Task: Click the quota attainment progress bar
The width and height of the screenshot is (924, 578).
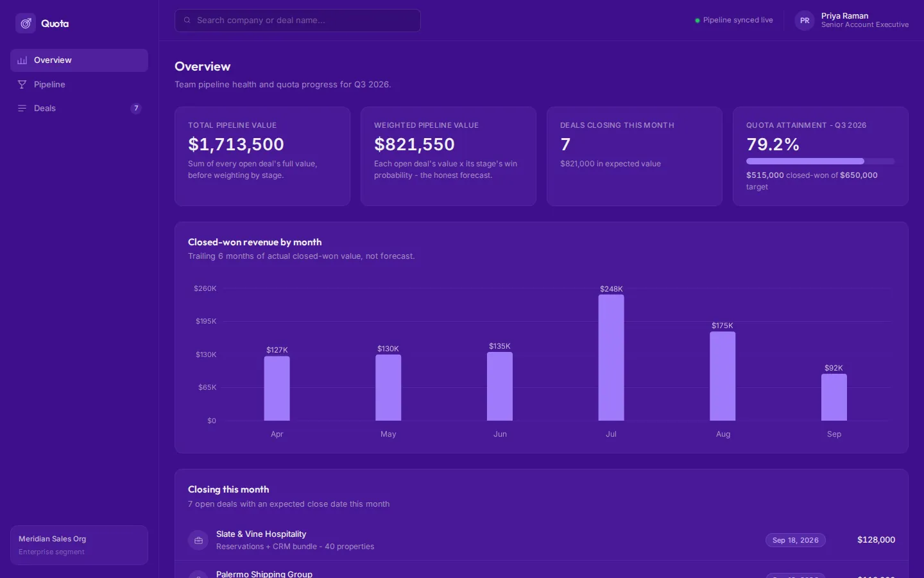Action: click(x=820, y=161)
